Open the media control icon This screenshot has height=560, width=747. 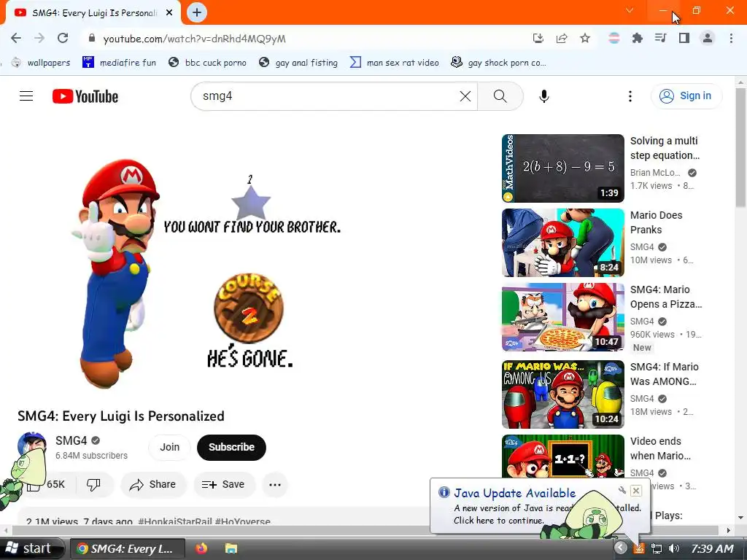click(660, 39)
